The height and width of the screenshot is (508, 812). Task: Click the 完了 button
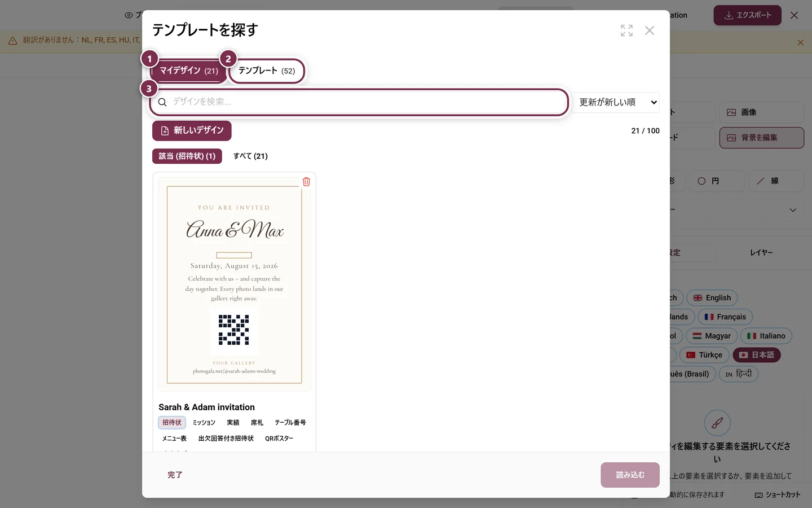click(x=175, y=475)
